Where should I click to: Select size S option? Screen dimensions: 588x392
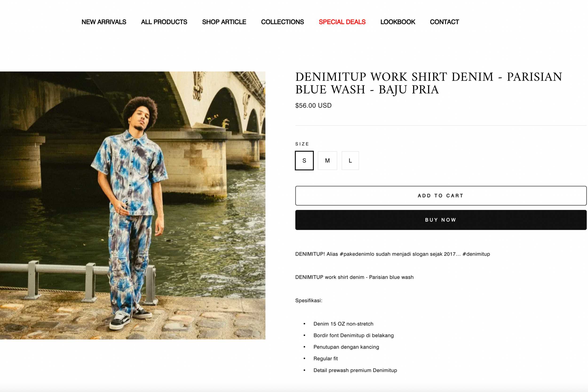click(x=304, y=161)
